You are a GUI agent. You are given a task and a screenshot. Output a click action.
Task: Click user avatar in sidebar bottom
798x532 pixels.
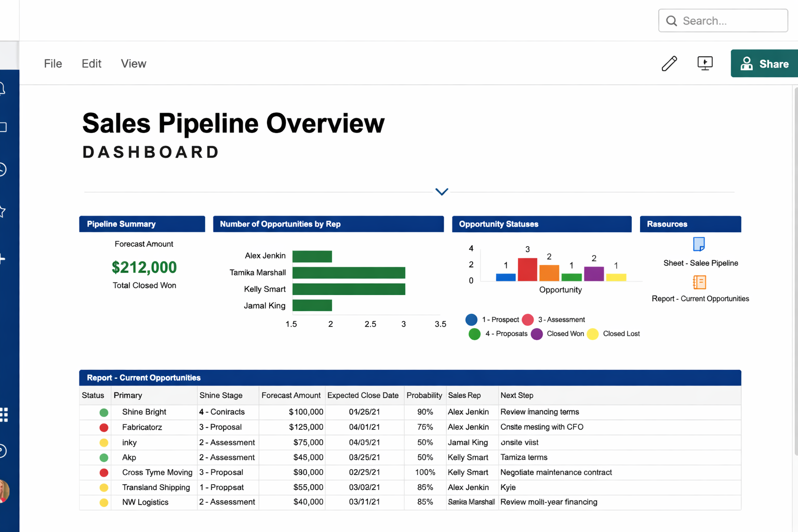pyautogui.click(x=4, y=491)
